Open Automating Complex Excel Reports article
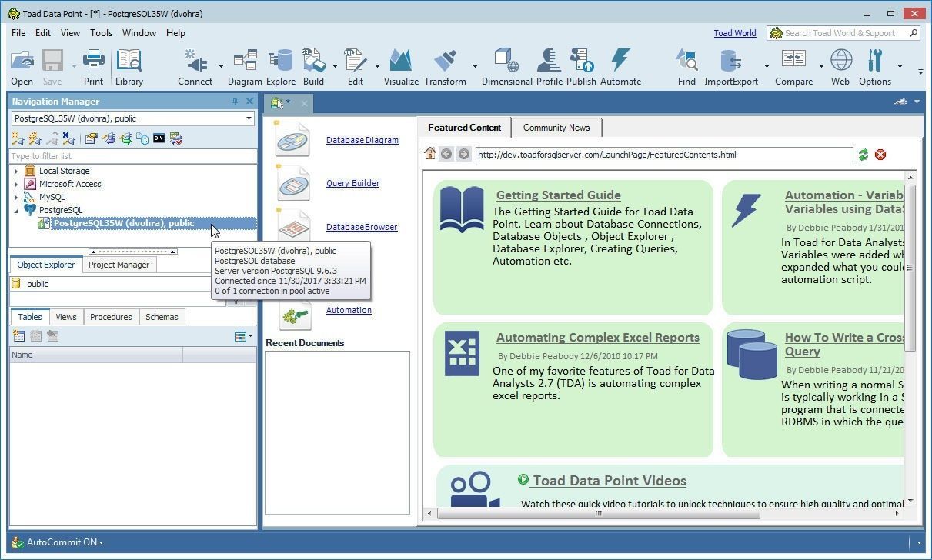Screen dimensions: 932x560 598,338
